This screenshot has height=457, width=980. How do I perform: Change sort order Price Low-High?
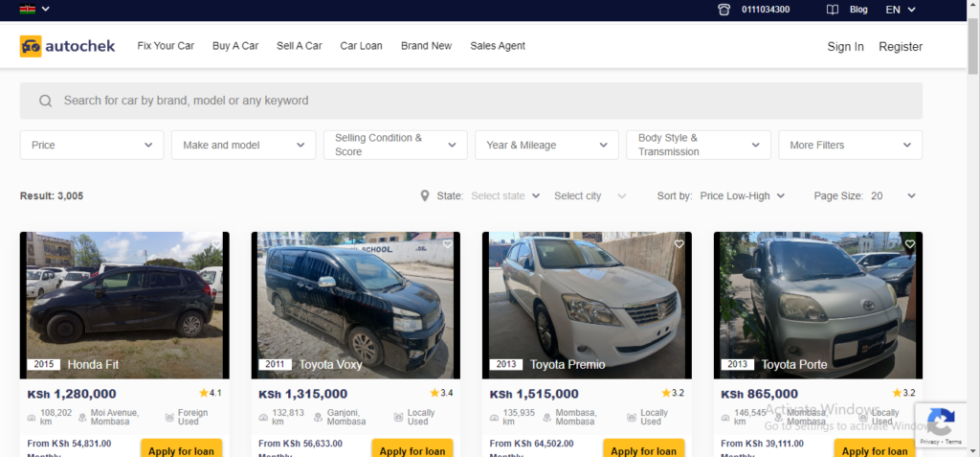(743, 196)
